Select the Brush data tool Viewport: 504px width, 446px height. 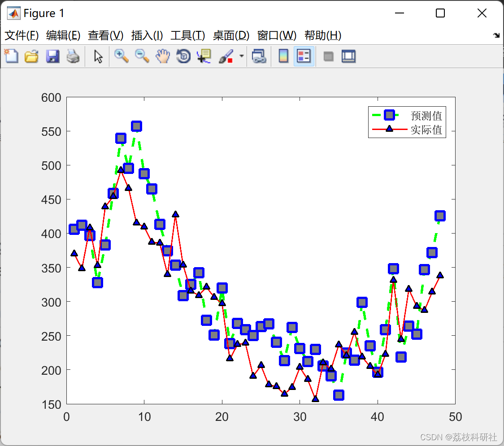(226, 56)
